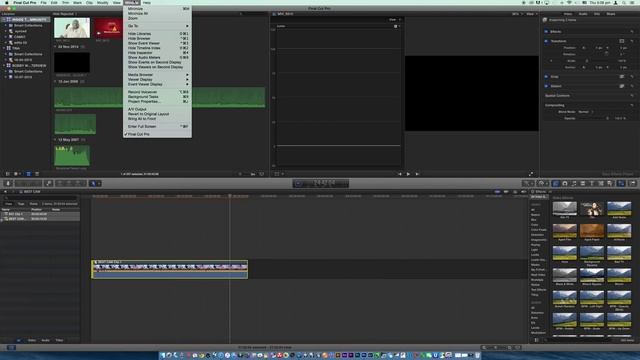The width and height of the screenshot is (640, 360).
Task: Open the Retime speedometer icon
Action: tap(541, 184)
